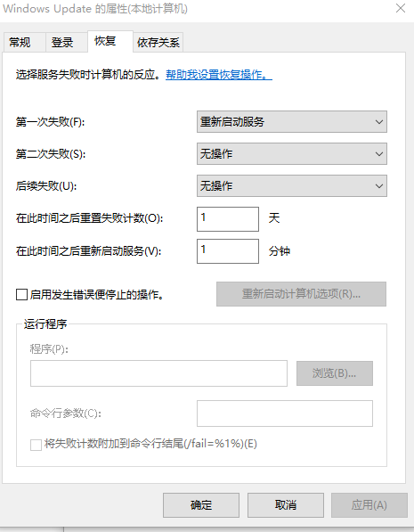This screenshot has height=532, width=414.
Task: Toggle the append fail count checkbox
Action: click(x=36, y=445)
